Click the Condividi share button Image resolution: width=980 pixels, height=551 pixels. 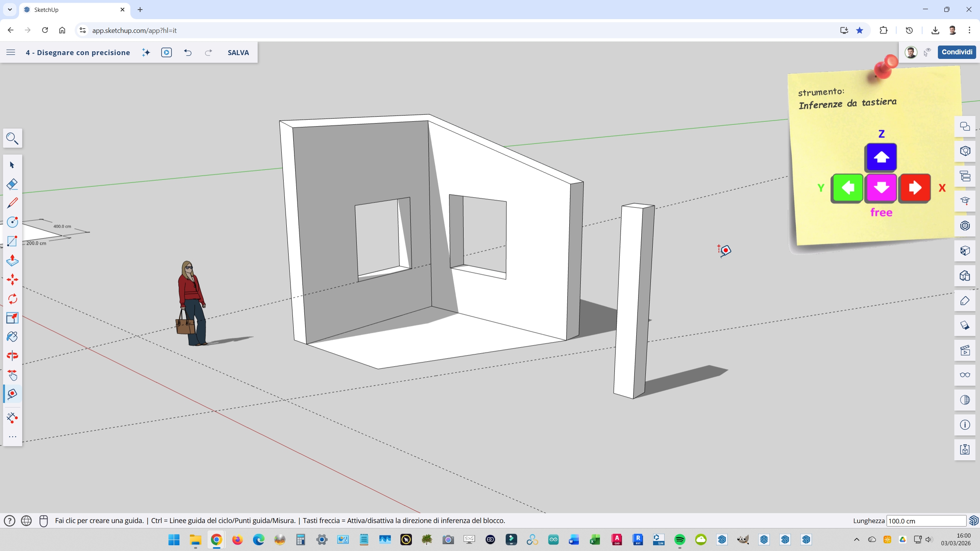957,52
